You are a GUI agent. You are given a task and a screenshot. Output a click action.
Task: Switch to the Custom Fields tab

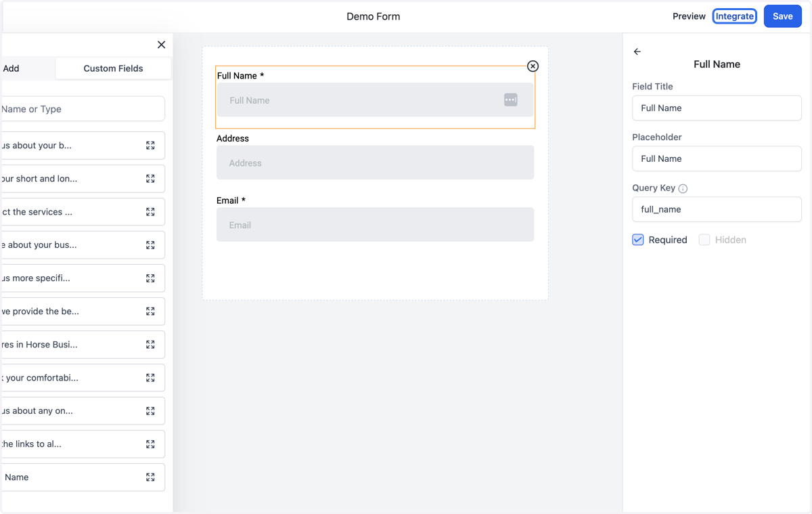point(113,68)
